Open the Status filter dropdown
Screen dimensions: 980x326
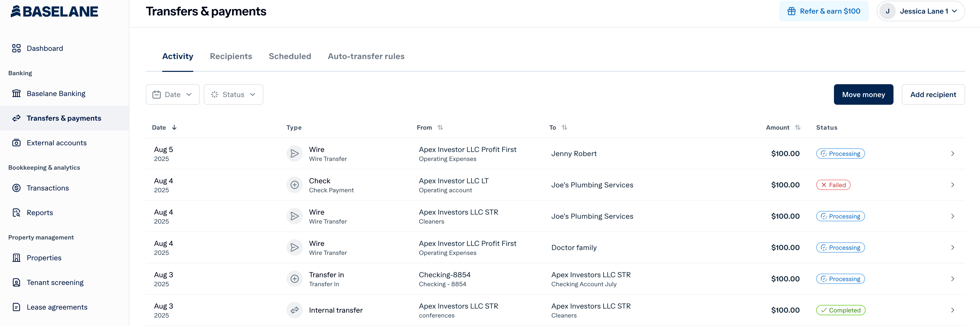point(233,94)
